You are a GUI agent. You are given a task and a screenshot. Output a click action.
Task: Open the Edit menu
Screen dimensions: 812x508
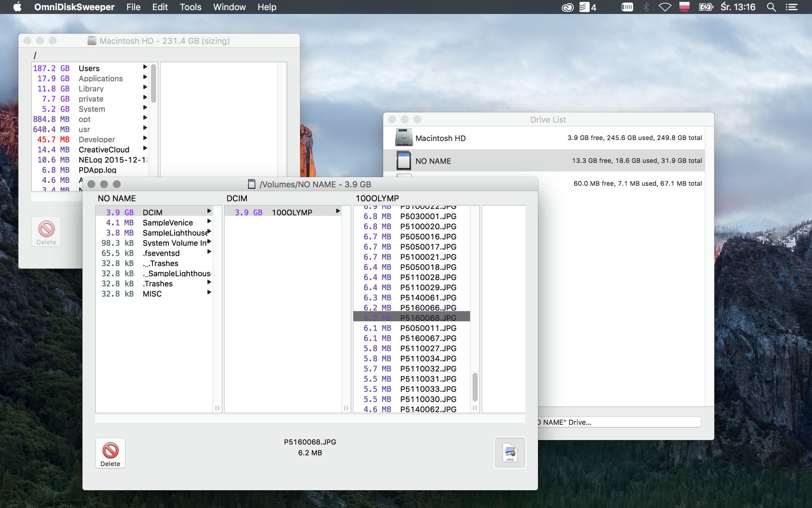coord(160,7)
